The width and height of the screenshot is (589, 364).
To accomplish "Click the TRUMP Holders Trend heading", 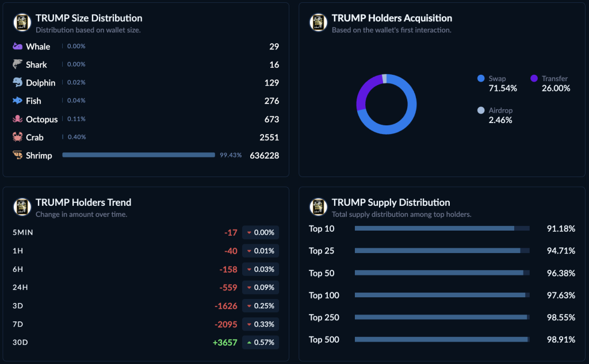I will coord(83,202).
